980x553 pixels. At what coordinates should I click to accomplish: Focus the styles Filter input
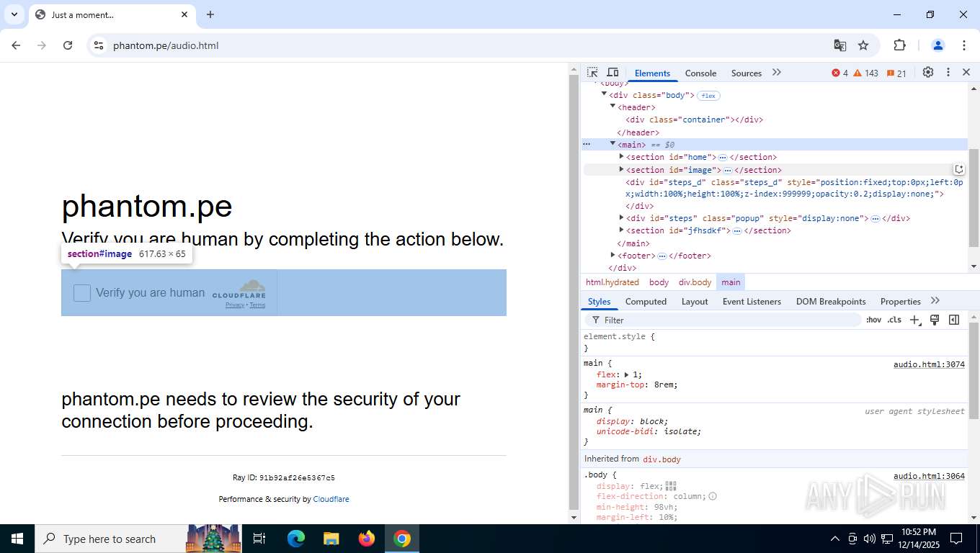(723, 320)
